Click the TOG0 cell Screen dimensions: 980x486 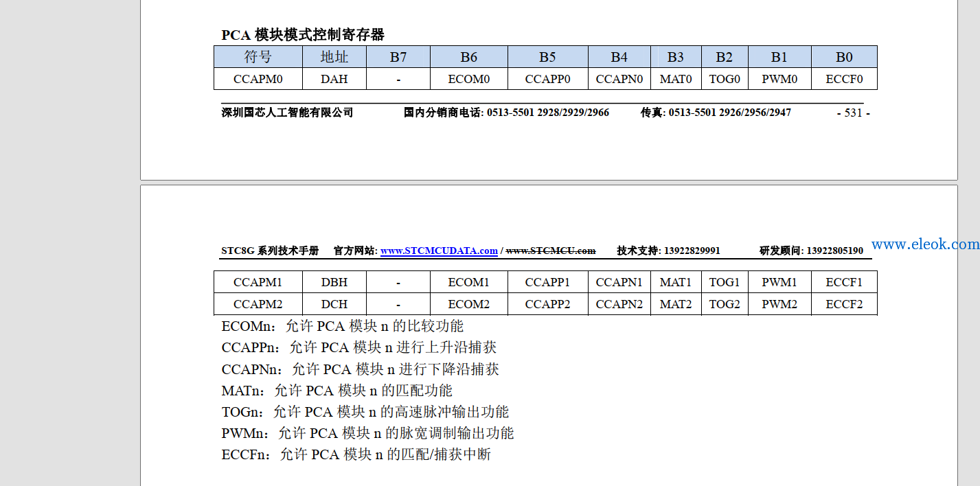tap(725, 79)
